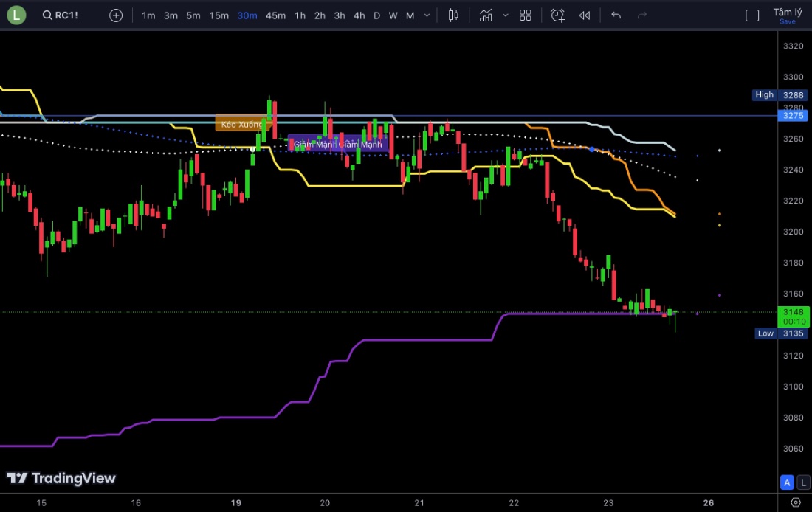Screen dimensions: 812x512
Task: Open the user profile avatar L
Action: 16,15
